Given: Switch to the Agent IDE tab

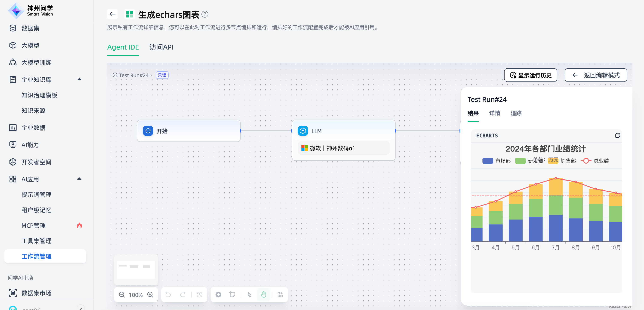Looking at the screenshot, I should click(123, 47).
